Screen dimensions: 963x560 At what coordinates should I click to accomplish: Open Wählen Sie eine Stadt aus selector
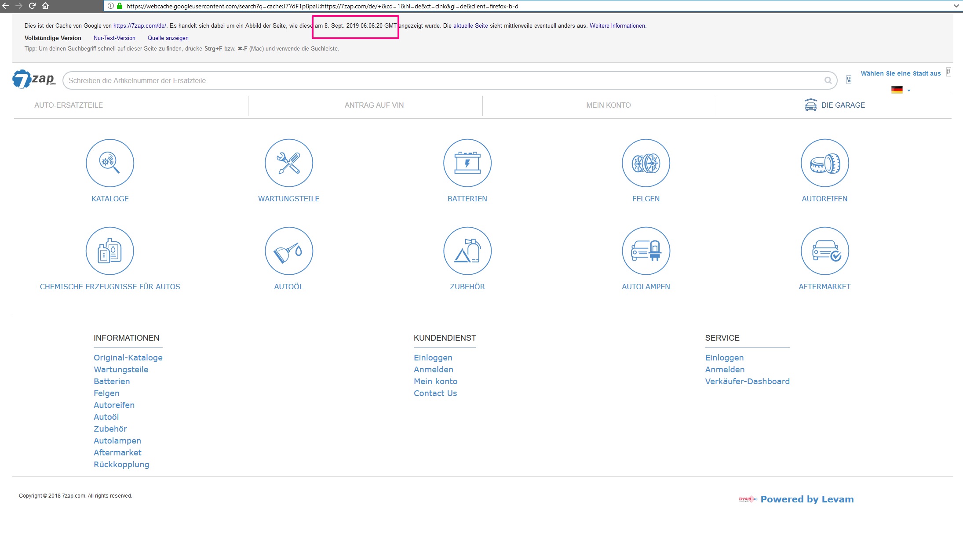pos(900,73)
